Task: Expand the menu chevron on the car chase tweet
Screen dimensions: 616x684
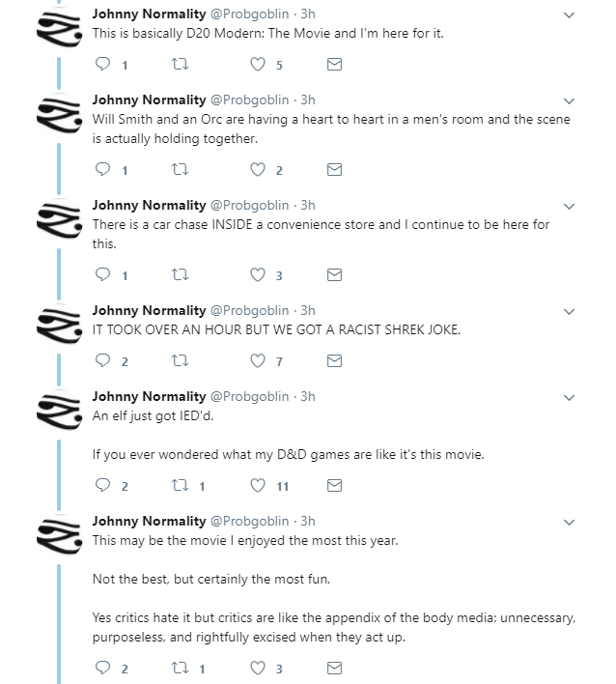Action: pos(569,207)
